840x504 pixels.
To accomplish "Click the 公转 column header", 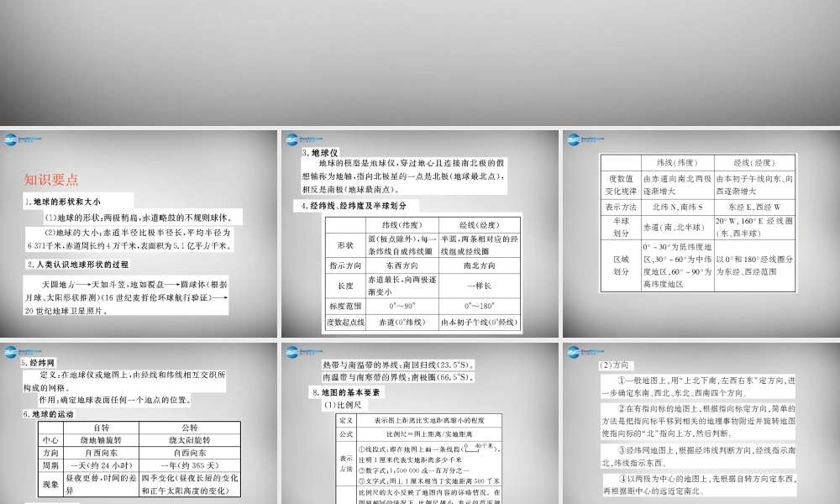I will (190, 428).
